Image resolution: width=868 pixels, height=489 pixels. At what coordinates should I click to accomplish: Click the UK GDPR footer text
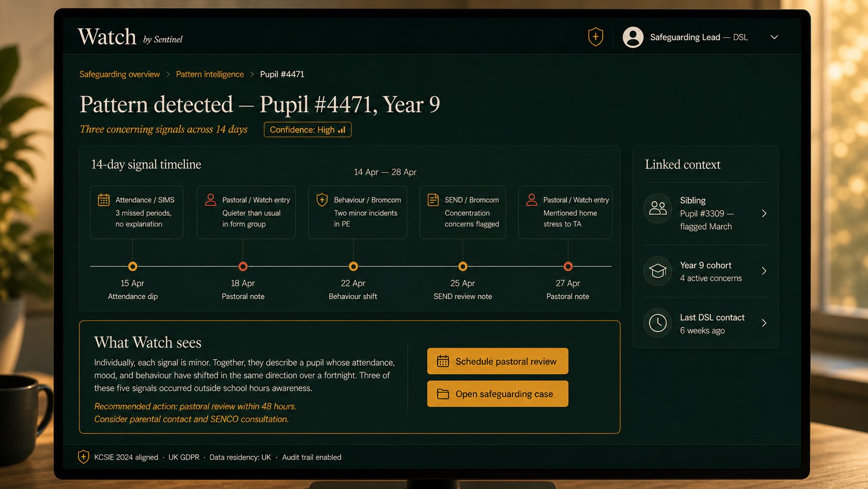click(x=184, y=457)
